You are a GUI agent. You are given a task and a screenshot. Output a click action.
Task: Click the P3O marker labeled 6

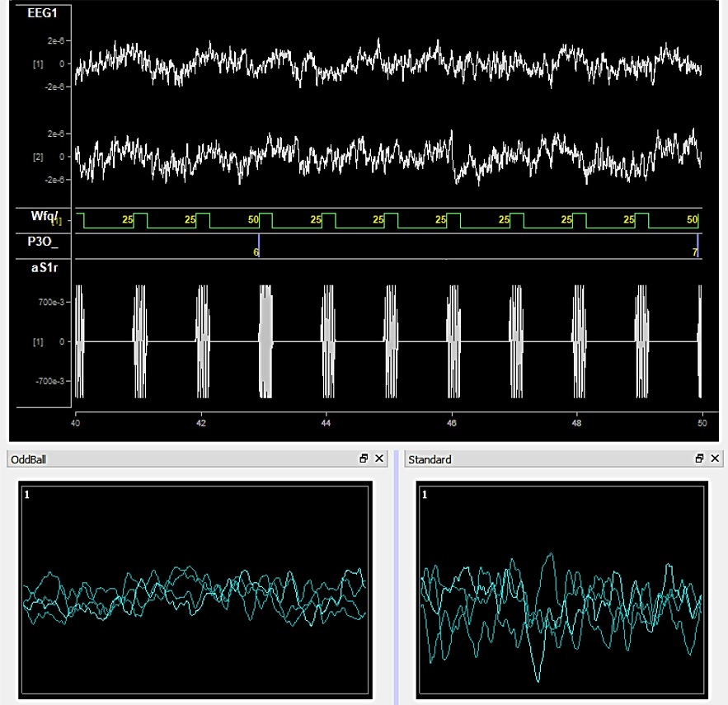[x=257, y=251]
